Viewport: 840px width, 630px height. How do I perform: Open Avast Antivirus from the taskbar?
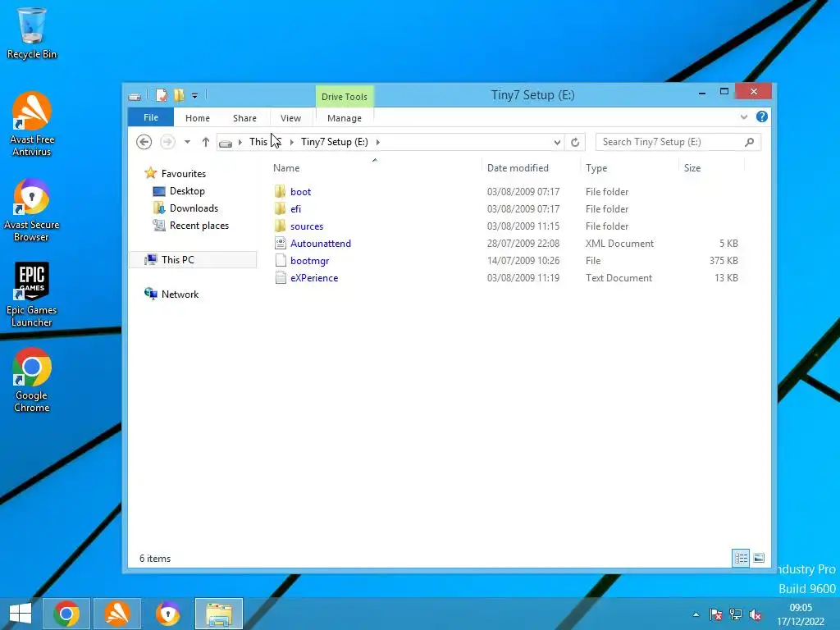[116, 614]
